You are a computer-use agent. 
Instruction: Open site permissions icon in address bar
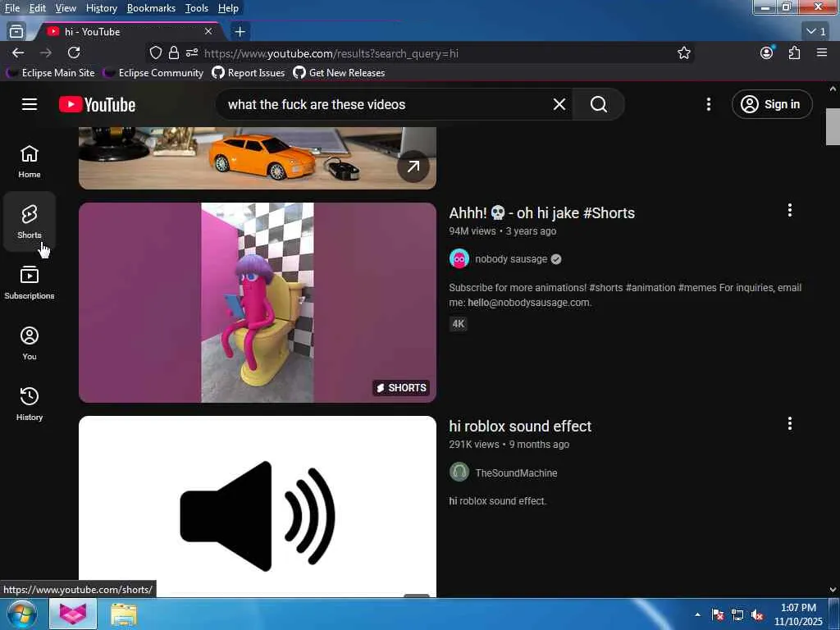pyautogui.click(x=192, y=52)
